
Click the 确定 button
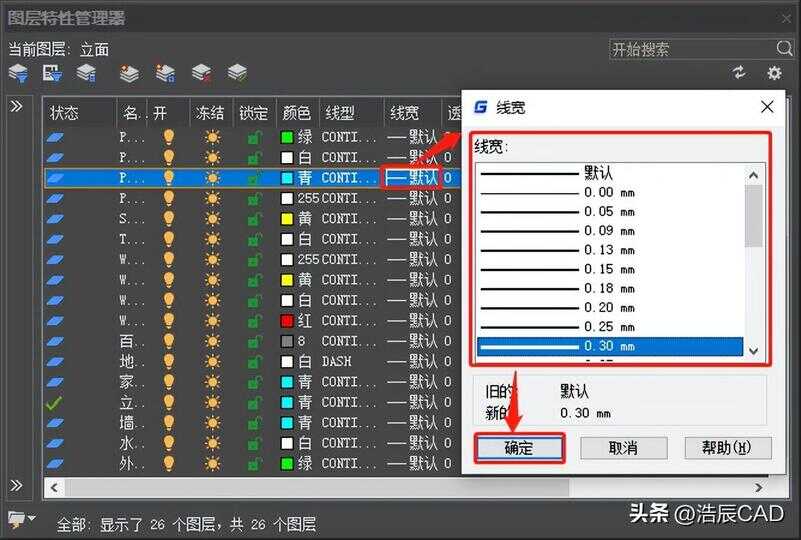[x=519, y=448]
